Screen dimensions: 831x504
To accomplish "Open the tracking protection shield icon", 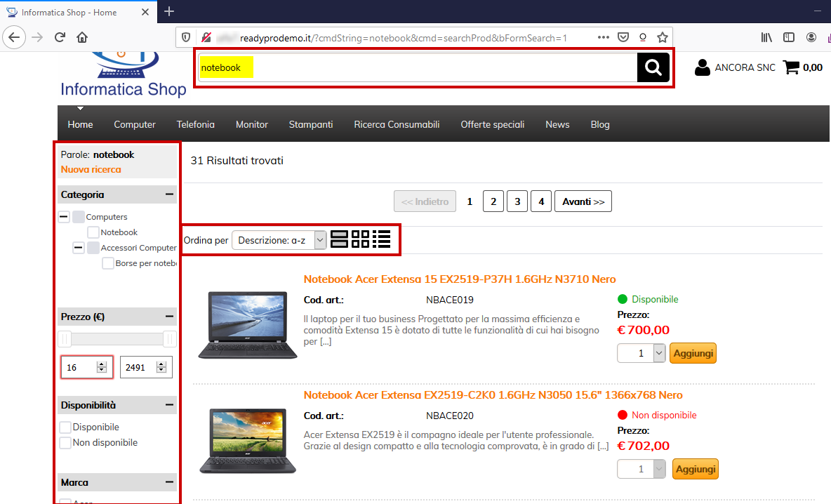I will click(x=186, y=38).
